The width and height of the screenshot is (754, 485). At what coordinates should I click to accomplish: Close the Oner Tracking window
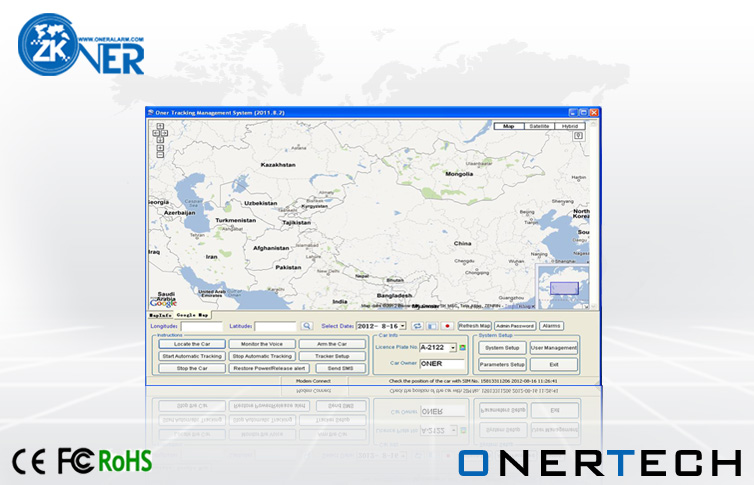[594, 112]
